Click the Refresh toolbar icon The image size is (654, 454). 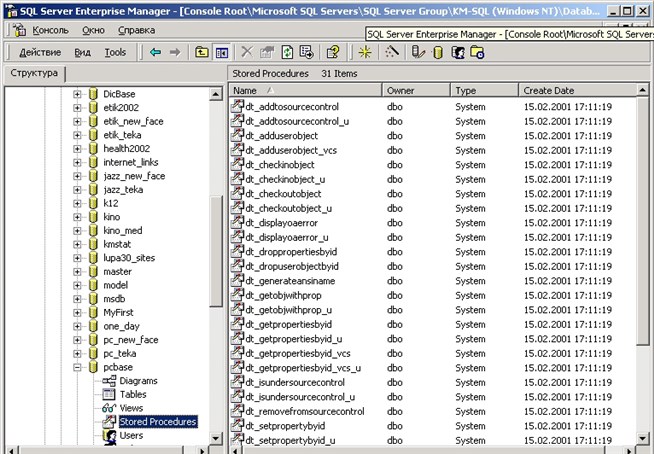click(287, 52)
